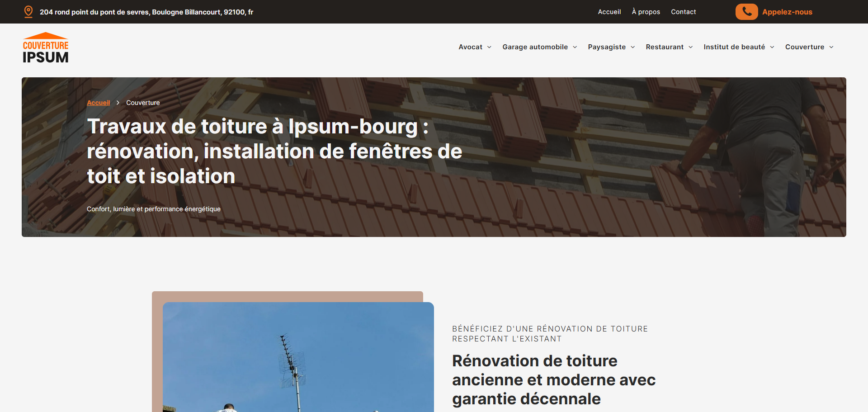868x412 pixels.
Task: Expand the Avocat dropdown chevron
Action: click(x=489, y=47)
